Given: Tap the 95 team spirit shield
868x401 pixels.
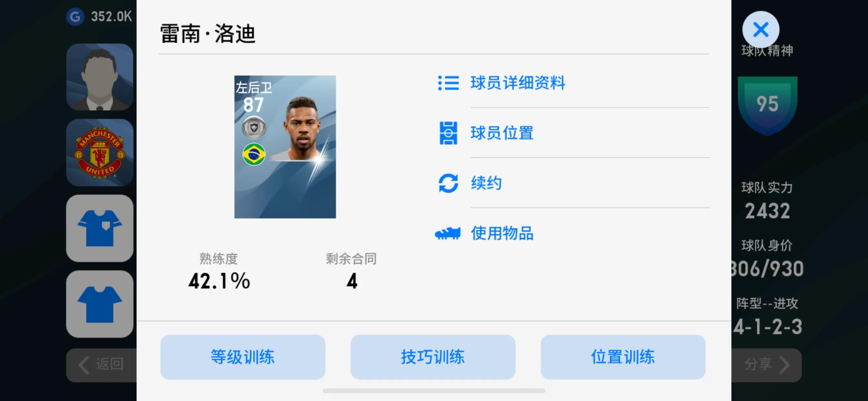Looking at the screenshot, I should pyautogui.click(x=767, y=106).
